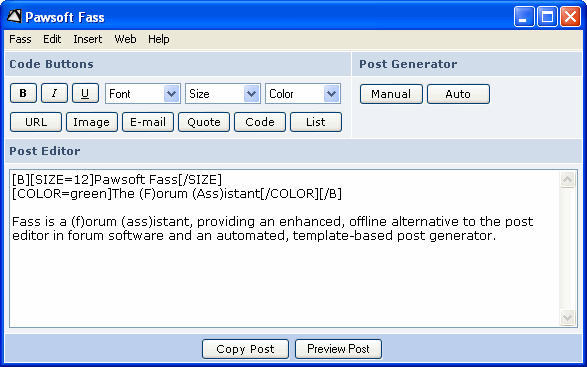Open the Web menu
587x367 pixels.
pyautogui.click(x=125, y=39)
